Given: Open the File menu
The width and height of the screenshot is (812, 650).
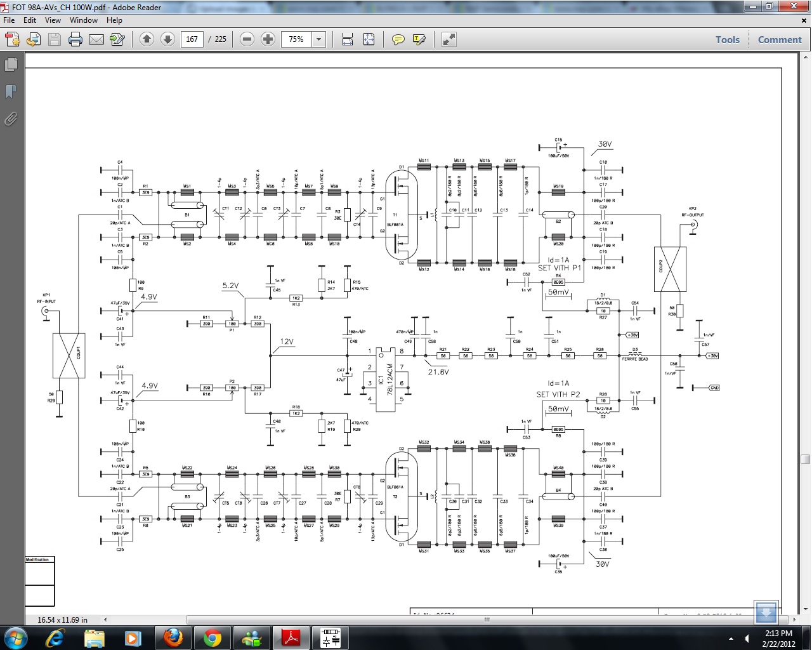Looking at the screenshot, I should [x=9, y=20].
